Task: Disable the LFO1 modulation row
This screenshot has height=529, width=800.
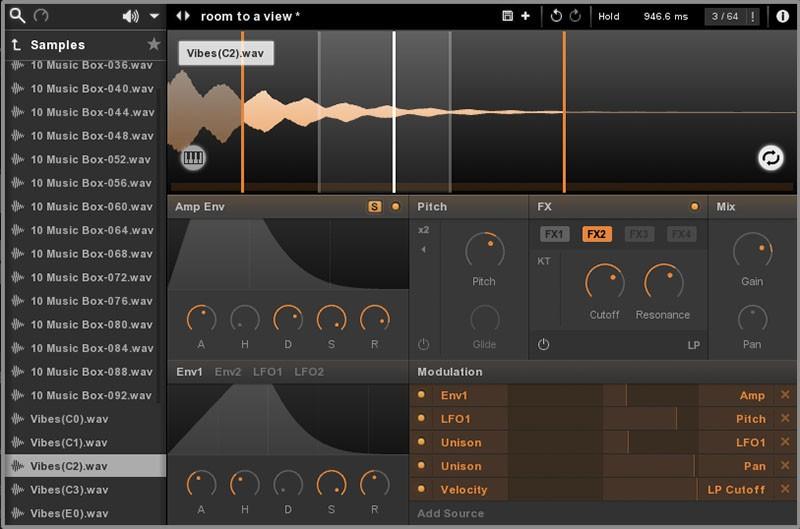Action: 421,419
